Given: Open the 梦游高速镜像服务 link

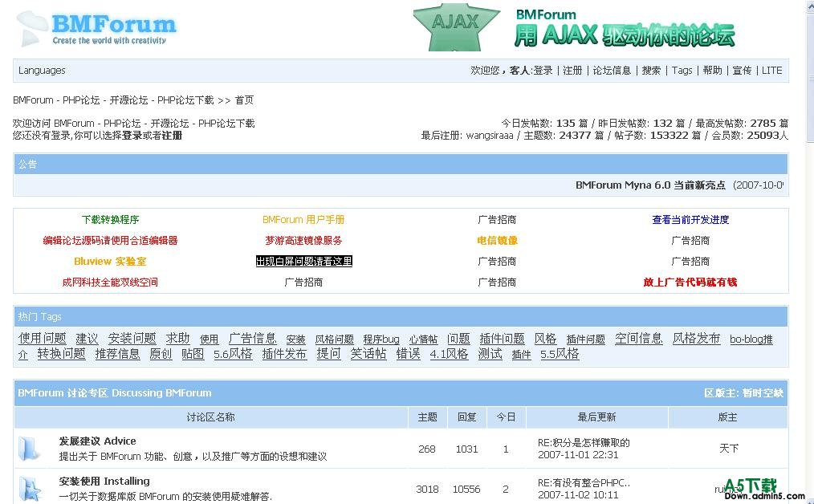Looking at the screenshot, I should [x=303, y=240].
